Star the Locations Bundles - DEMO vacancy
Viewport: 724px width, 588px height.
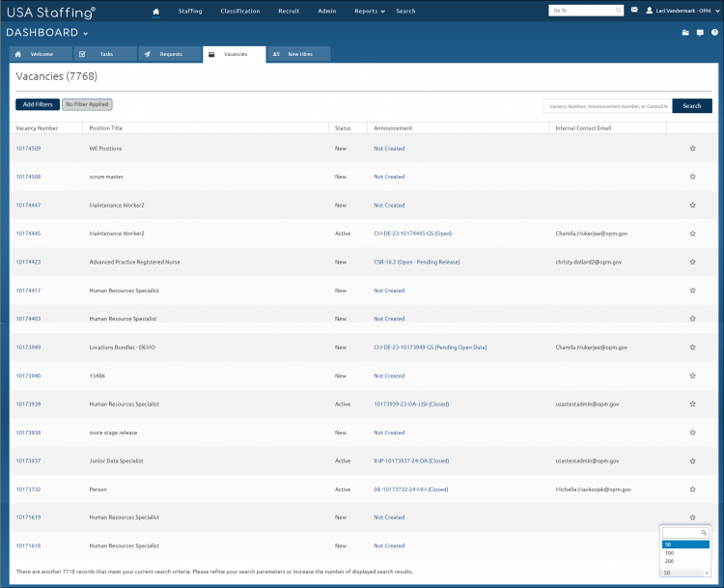coord(692,348)
